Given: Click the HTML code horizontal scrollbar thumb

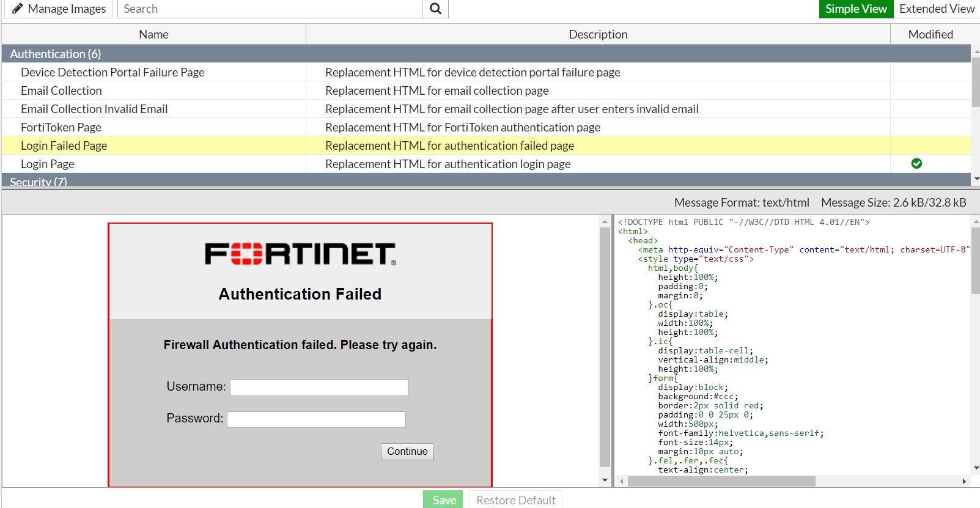Looking at the screenshot, I should click(721, 481).
